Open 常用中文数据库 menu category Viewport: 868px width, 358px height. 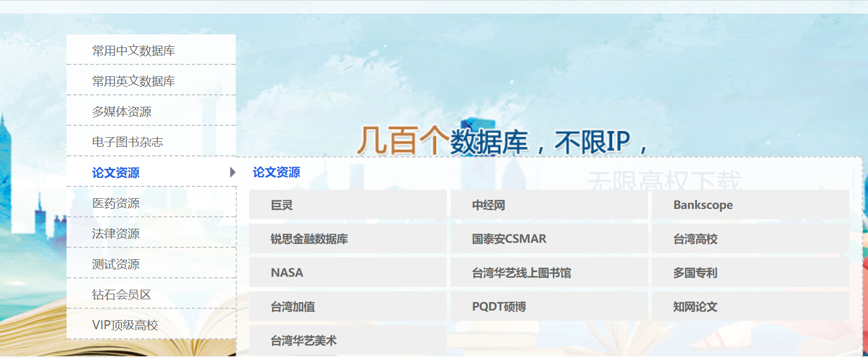point(151,50)
